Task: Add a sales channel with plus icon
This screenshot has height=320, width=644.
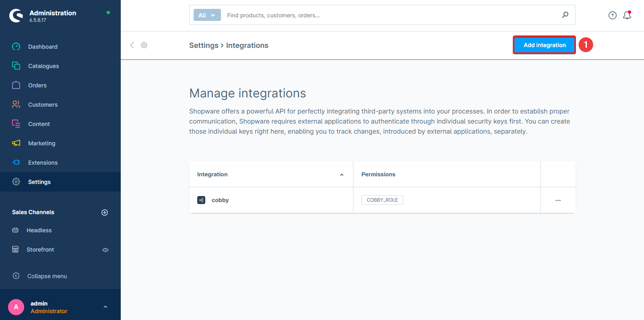Action: click(105, 213)
